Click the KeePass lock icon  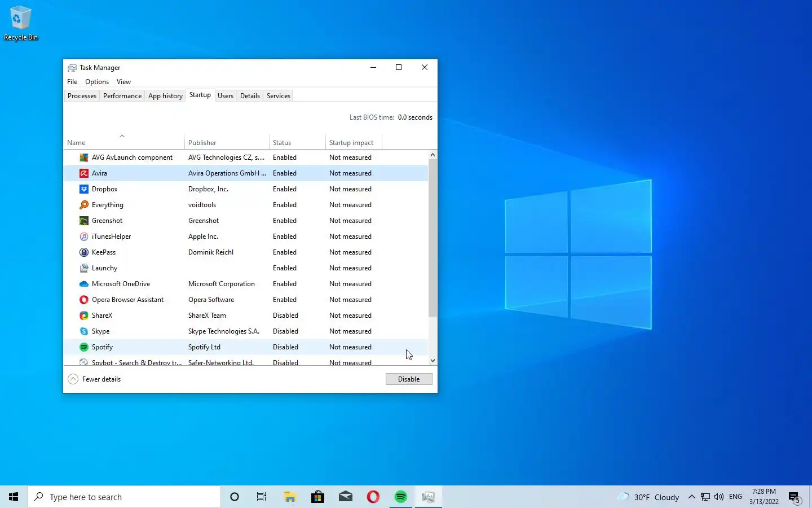point(84,252)
